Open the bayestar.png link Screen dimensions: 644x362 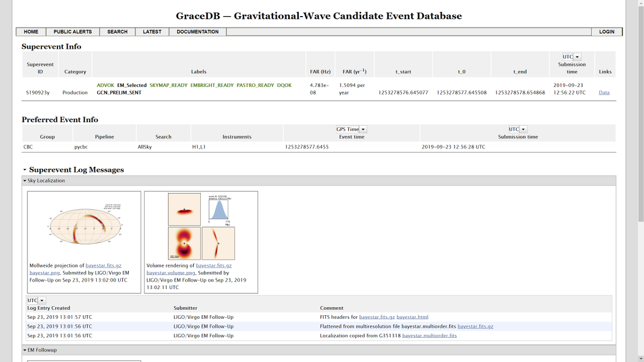pyautogui.click(x=45, y=272)
